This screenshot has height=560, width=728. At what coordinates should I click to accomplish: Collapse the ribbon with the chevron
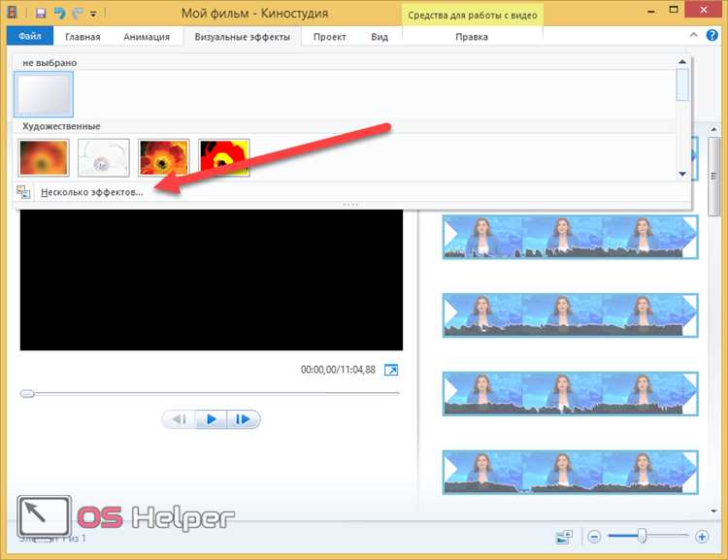[x=694, y=35]
